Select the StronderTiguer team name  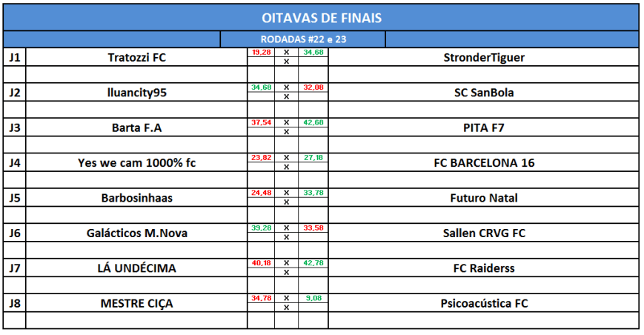click(484, 57)
